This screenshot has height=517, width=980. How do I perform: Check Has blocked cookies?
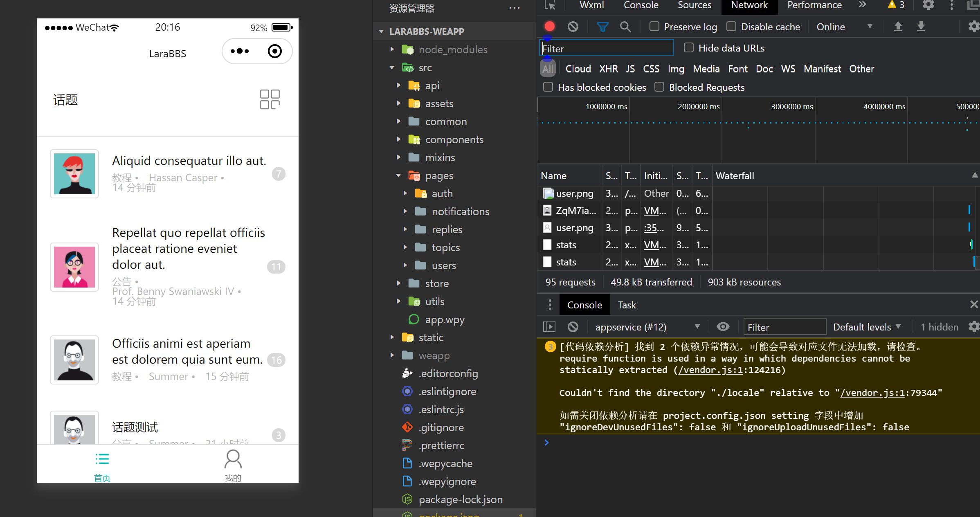click(x=548, y=87)
